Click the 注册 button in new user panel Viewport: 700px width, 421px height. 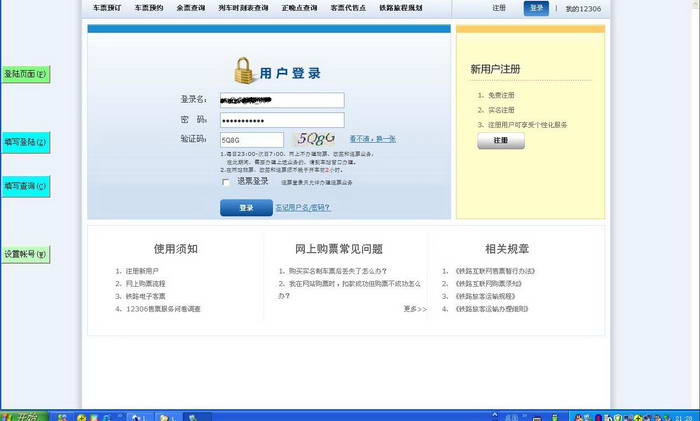coord(501,141)
